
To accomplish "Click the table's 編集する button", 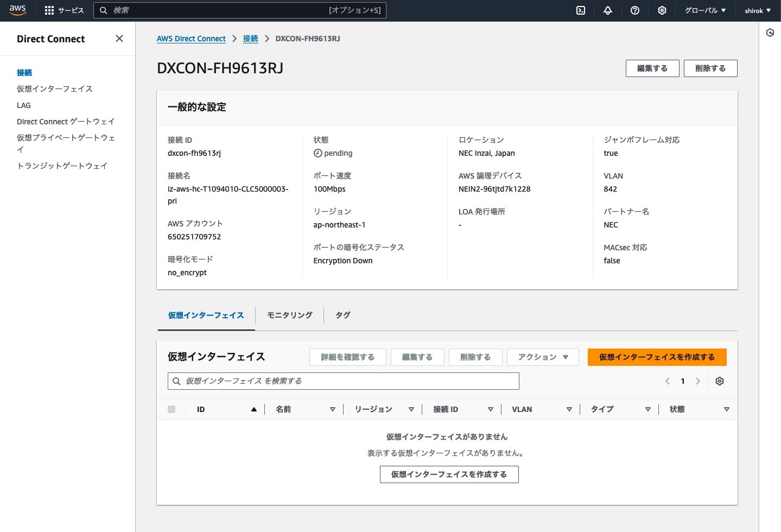I will pos(417,357).
